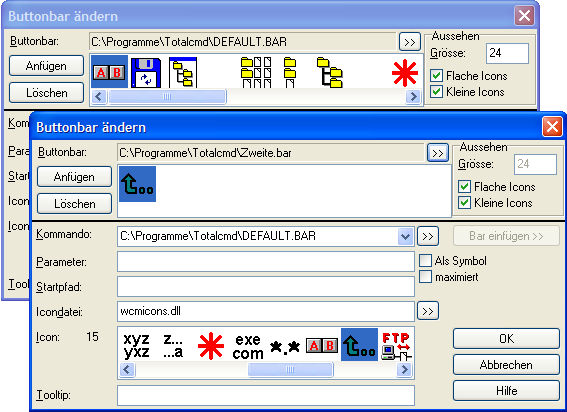Image resolution: width=567 pixels, height=412 pixels.
Task: Open Buttonbar file chooser for Zweite.bar
Action: point(438,153)
